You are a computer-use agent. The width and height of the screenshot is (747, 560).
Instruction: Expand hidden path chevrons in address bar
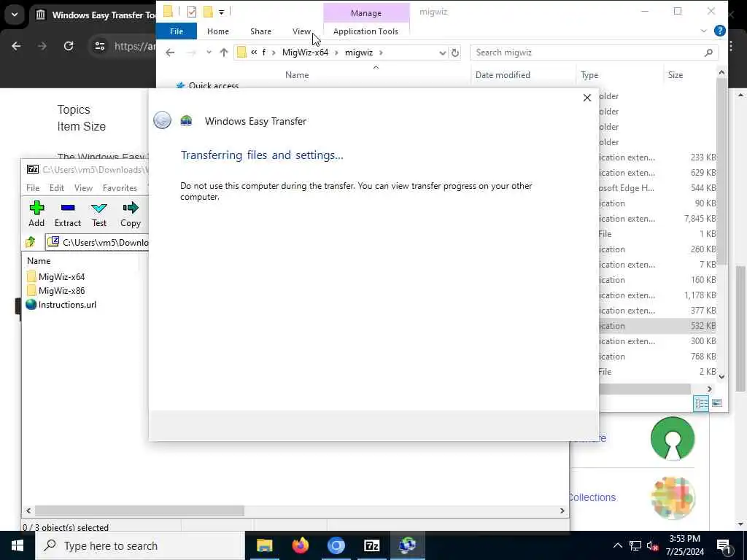pos(254,52)
